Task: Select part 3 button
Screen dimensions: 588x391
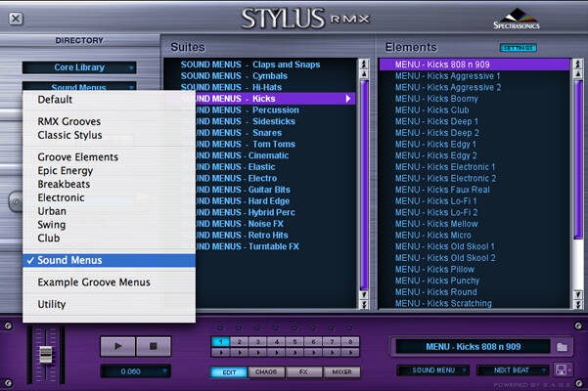Action: tap(258, 341)
